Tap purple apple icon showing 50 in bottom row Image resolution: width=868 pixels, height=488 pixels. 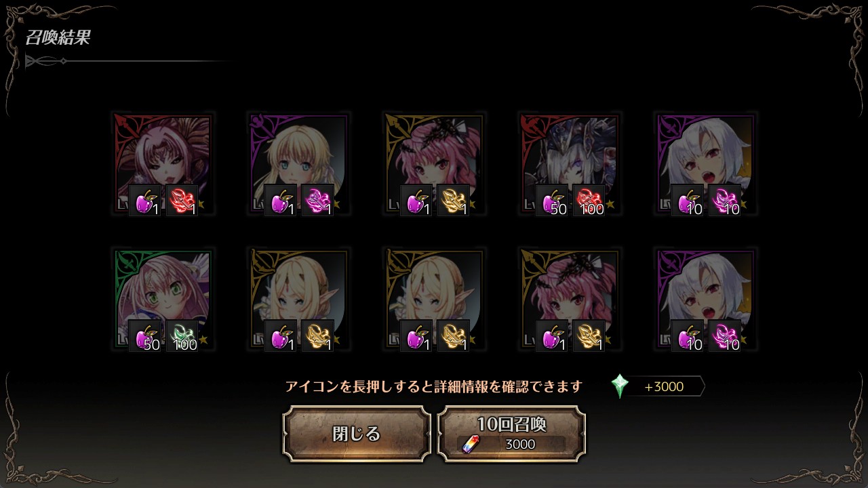click(x=145, y=335)
